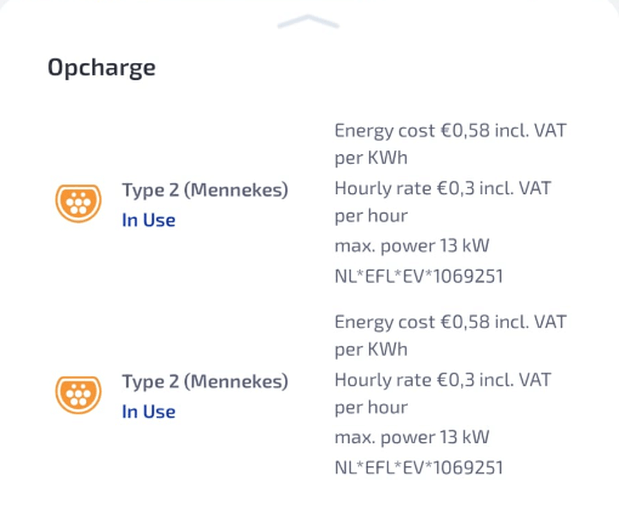Expand the bottom sheet handle chevron
The width and height of the screenshot is (619, 510).
(x=308, y=21)
